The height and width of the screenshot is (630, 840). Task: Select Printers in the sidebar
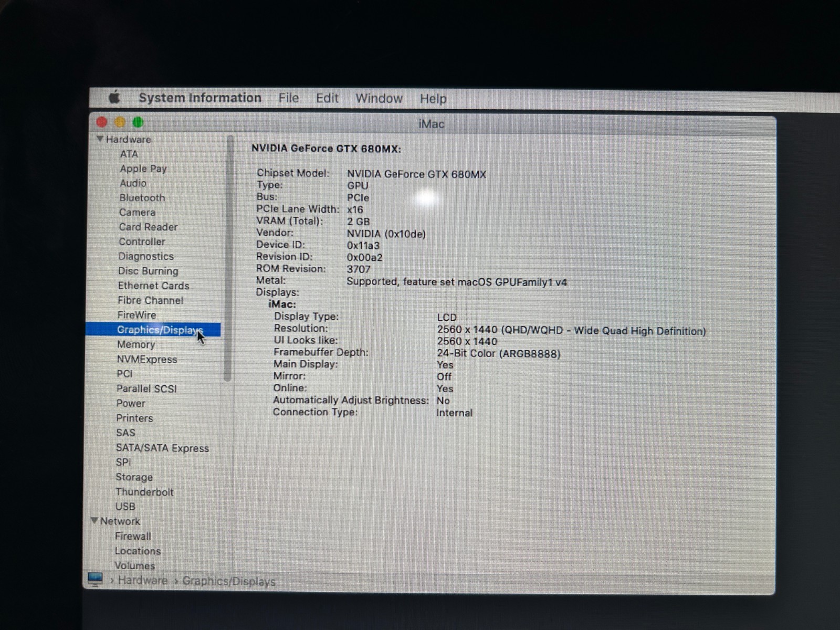[134, 418]
